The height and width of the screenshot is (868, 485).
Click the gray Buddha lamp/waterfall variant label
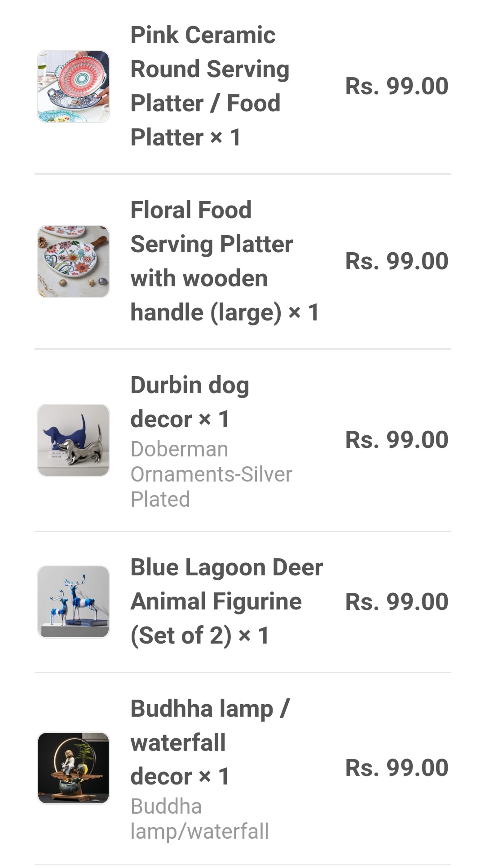199,819
